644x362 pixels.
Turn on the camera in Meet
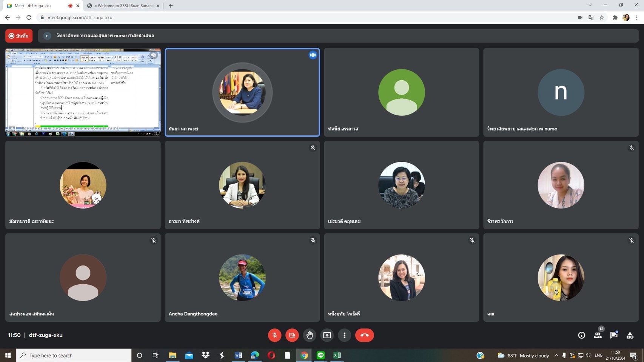tap(292, 335)
